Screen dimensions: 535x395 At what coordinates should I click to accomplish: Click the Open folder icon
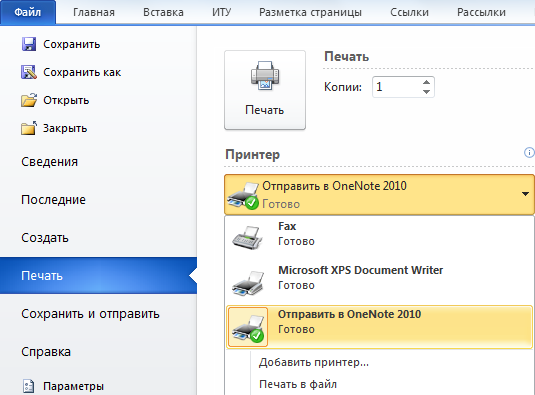tap(29, 100)
